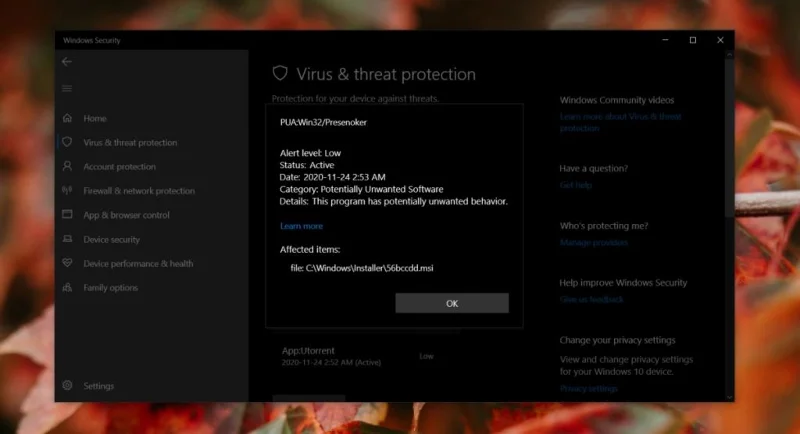Click the PUA:Win32/Presenoker threat name
This screenshot has width=800, height=434.
(x=323, y=122)
